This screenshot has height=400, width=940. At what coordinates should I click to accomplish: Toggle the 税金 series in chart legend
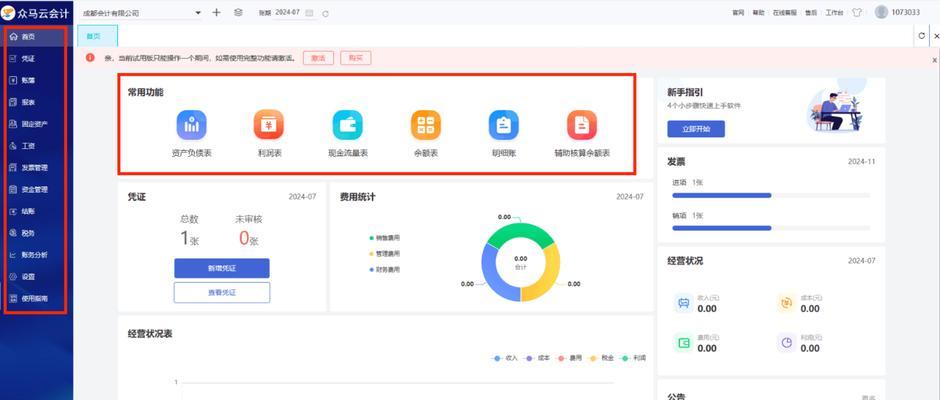pyautogui.click(x=602, y=358)
